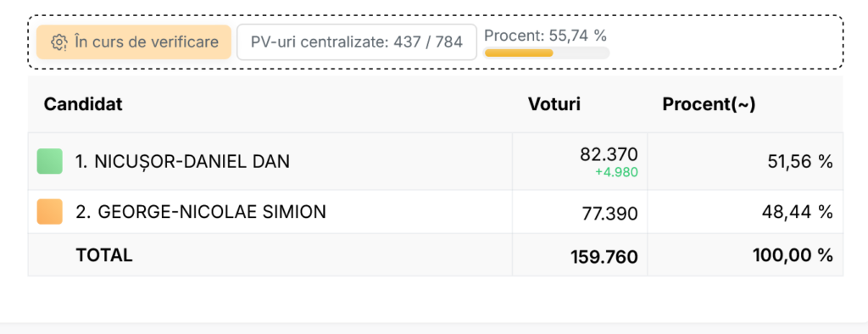Screen dimensions: 868x334
Task: Click the TOTAL row label
Action: (104, 255)
